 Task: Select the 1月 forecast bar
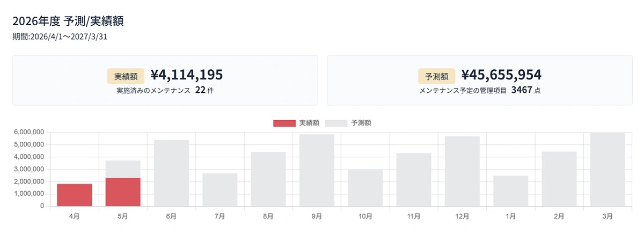(510, 191)
